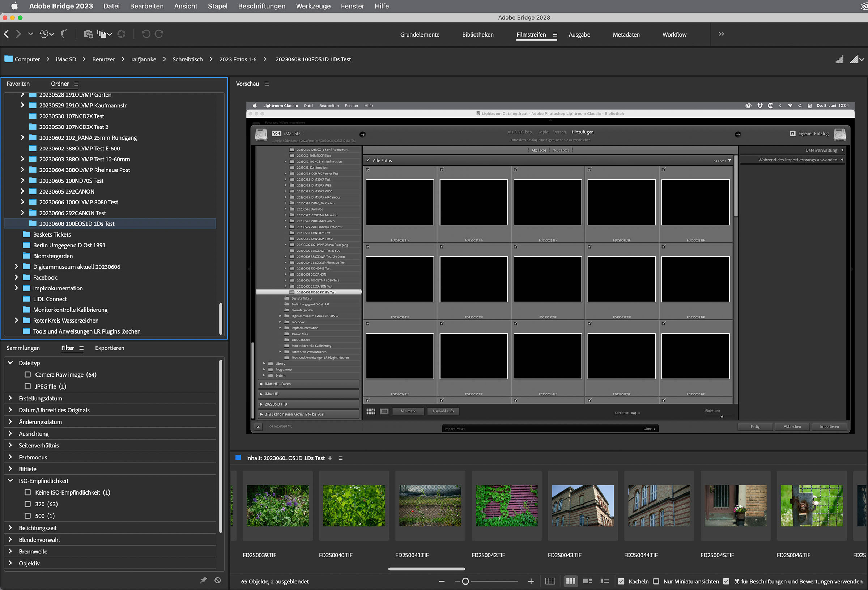Open the Favoriten tab
Viewport: 868px width, 590px height.
[x=18, y=84]
